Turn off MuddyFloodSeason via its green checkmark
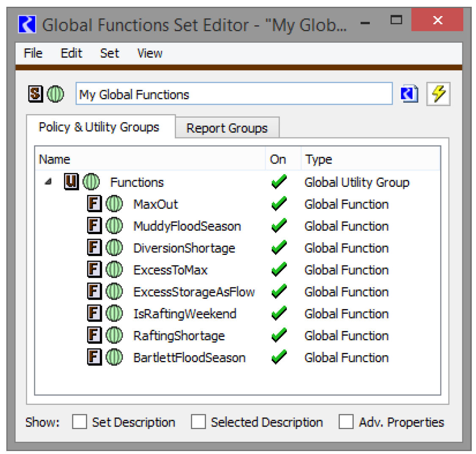Screen dimensions: 476x454 click(278, 226)
